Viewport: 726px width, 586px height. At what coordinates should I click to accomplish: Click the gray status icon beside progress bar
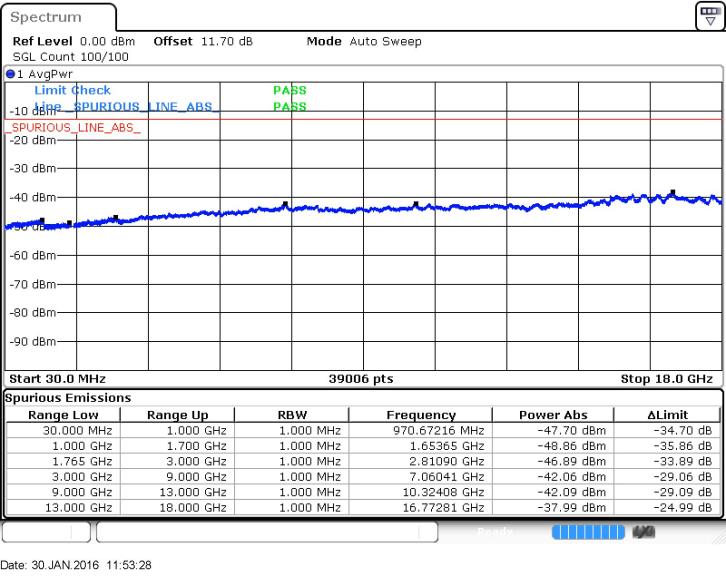point(644,532)
